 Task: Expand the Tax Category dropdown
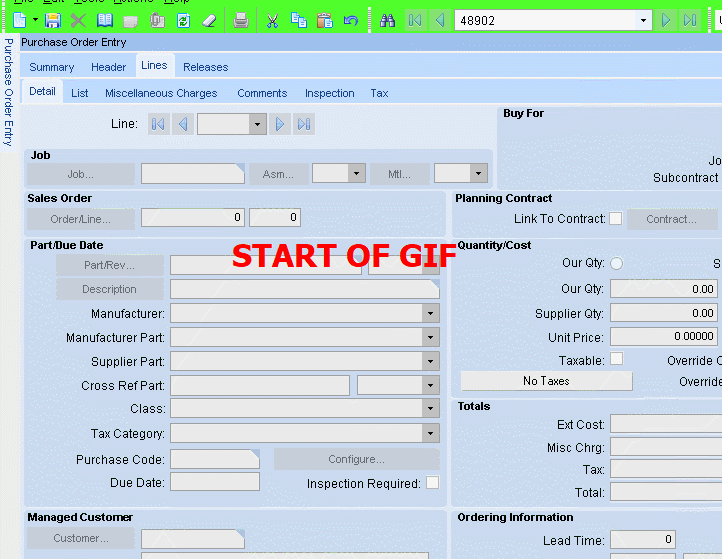tap(430, 433)
